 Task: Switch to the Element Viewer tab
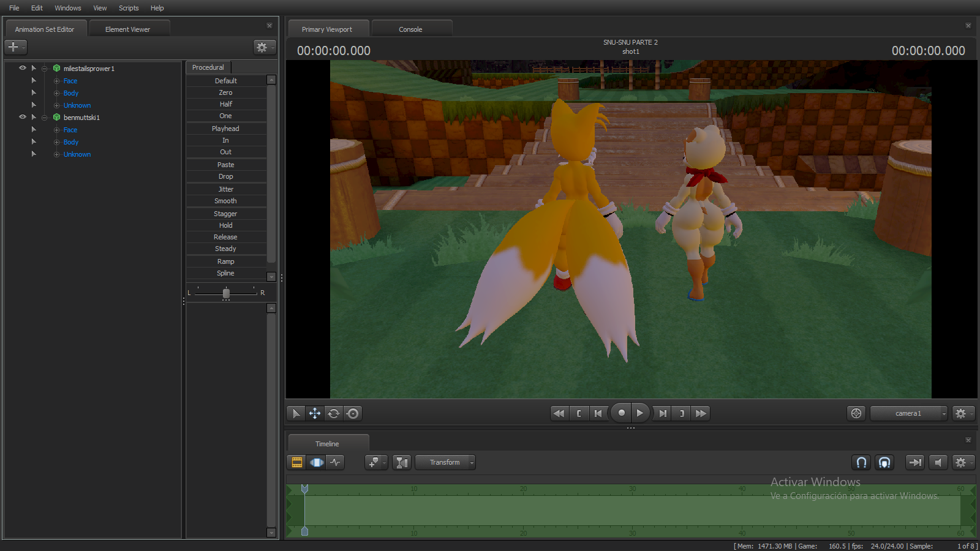127,29
